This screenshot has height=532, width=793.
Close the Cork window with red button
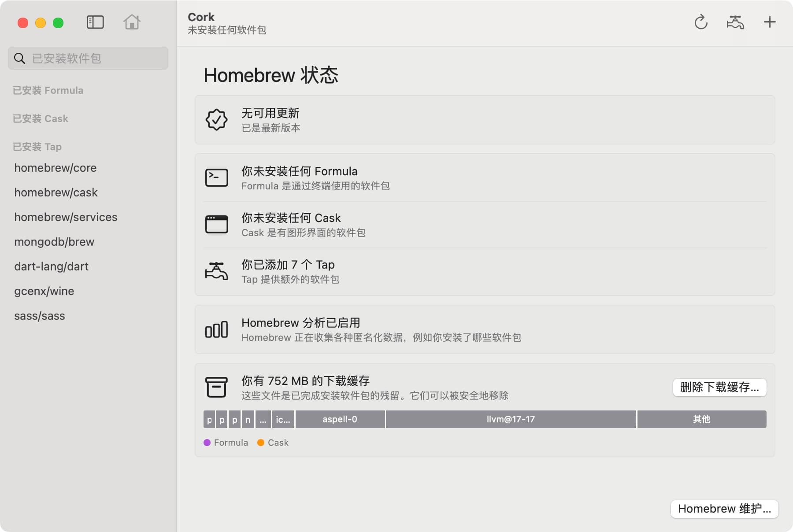(x=23, y=22)
